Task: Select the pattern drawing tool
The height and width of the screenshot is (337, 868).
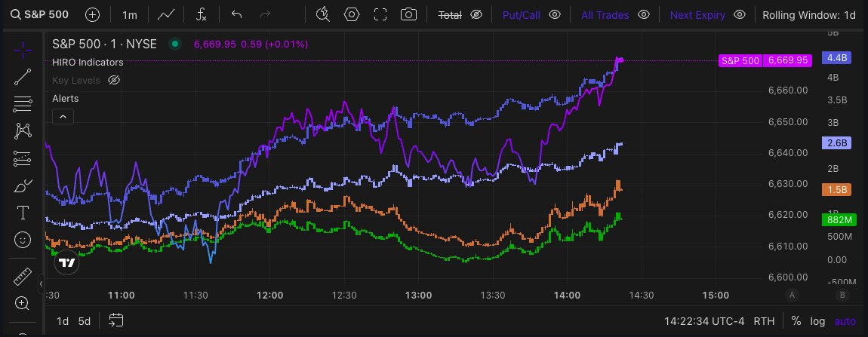Action: coord(23,130)
